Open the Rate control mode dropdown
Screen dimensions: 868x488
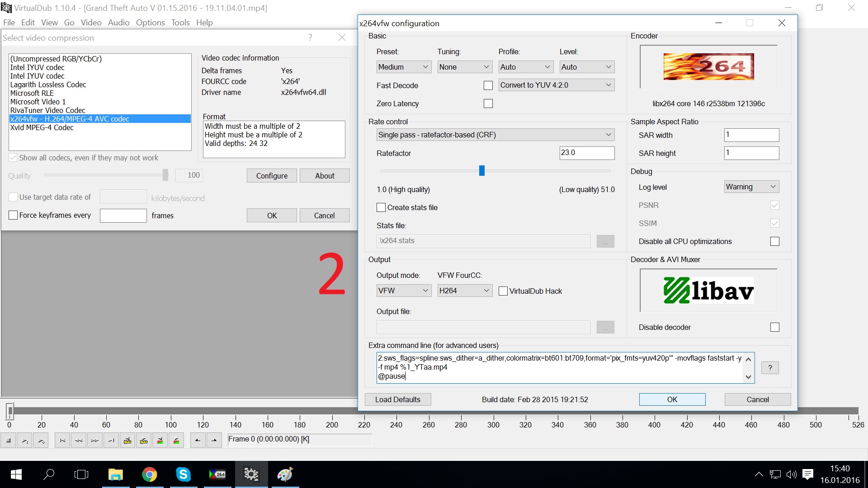pyautogui.click(x=495, y=135)
